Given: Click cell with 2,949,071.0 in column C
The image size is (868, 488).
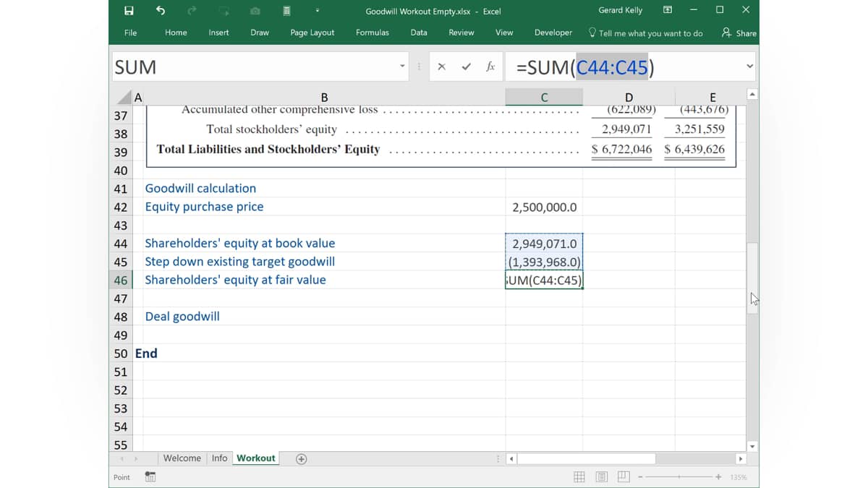Looking at the screenshot, I should (x=544, y=244).
